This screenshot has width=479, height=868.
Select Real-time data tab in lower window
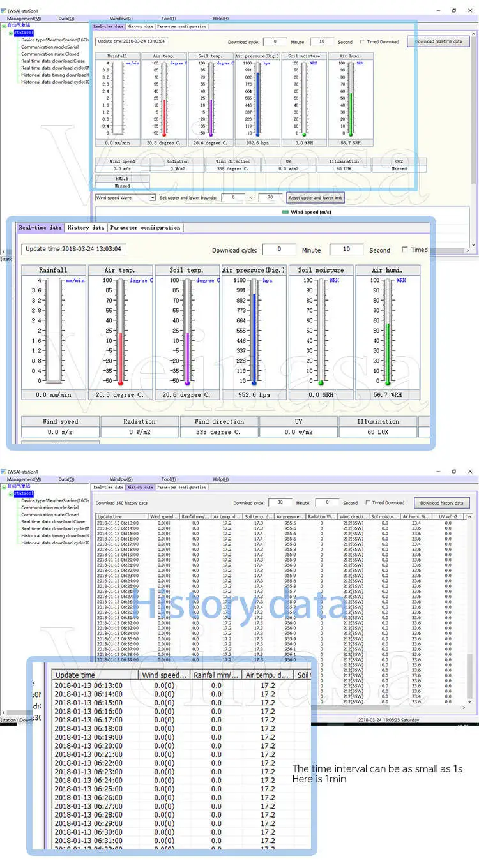[x=109, y=487]
